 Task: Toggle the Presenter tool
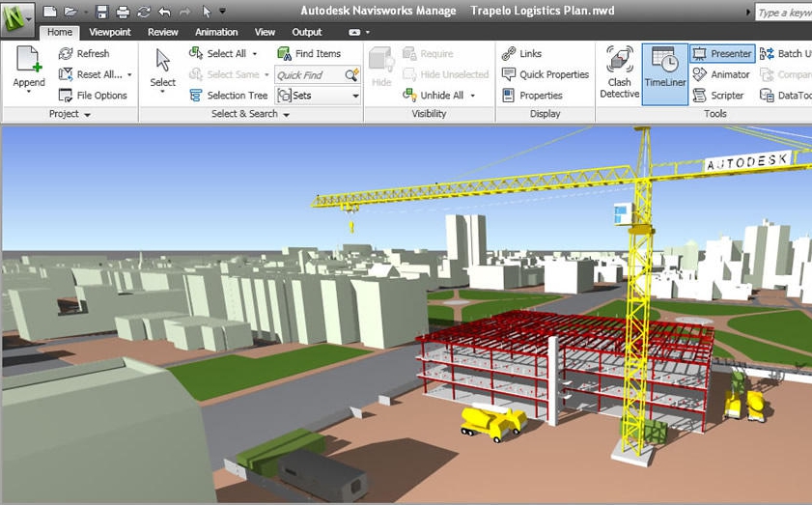(x=722, y=53)
